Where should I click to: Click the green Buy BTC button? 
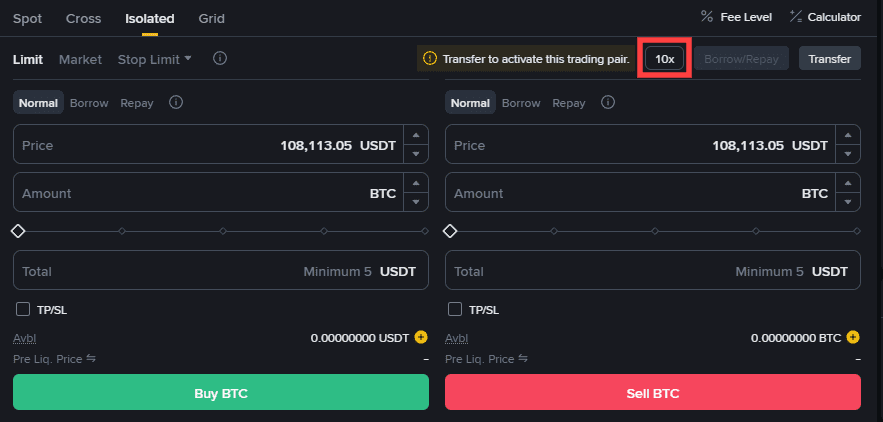pos(221,393)
